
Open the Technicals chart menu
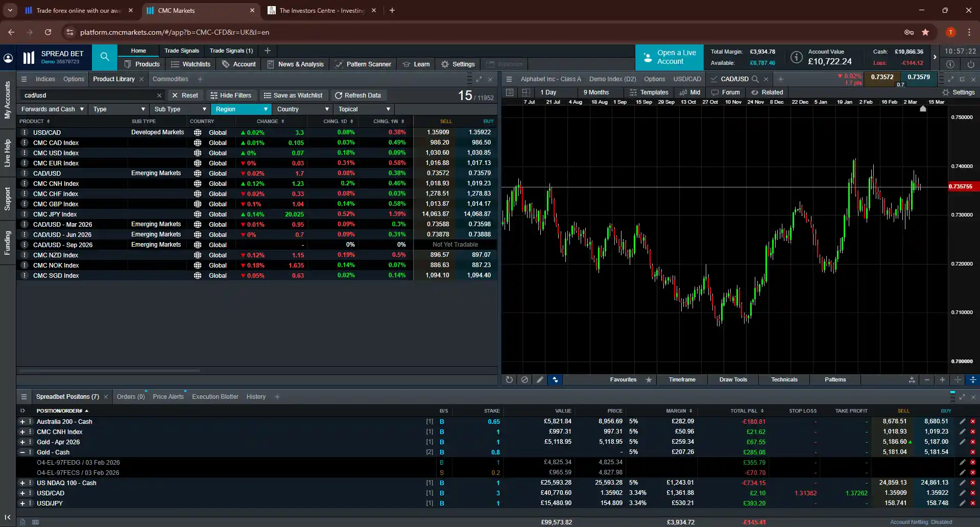click(784, 379)
